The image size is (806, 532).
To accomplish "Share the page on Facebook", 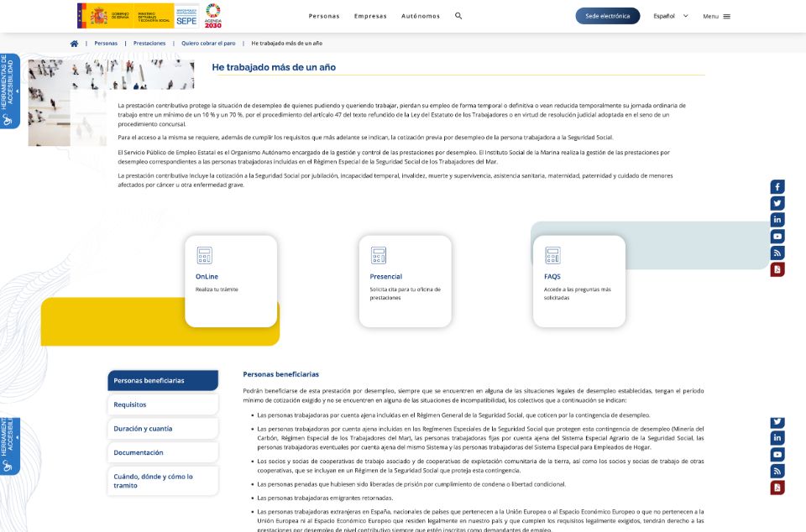I will (777, 187).
